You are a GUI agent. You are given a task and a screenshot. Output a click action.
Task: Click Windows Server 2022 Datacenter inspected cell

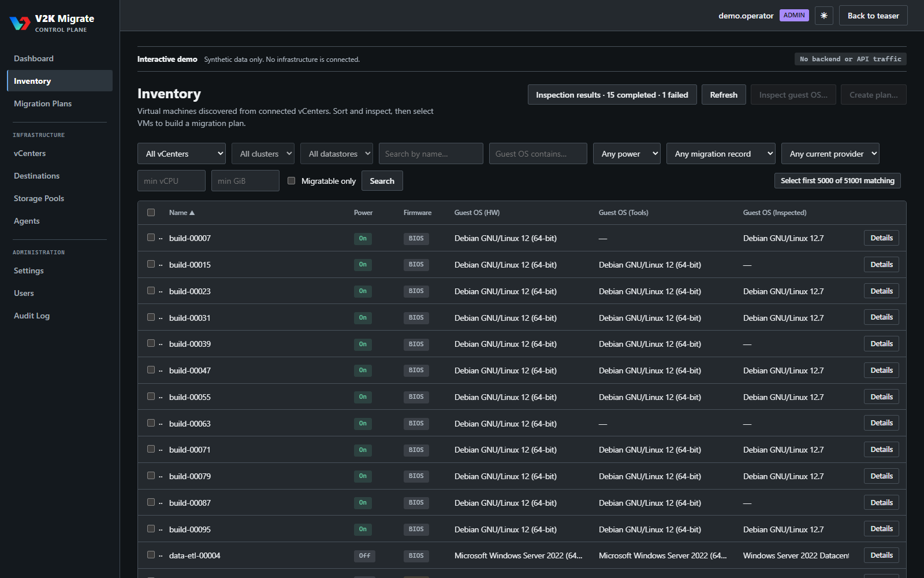(x=796, y=555)
